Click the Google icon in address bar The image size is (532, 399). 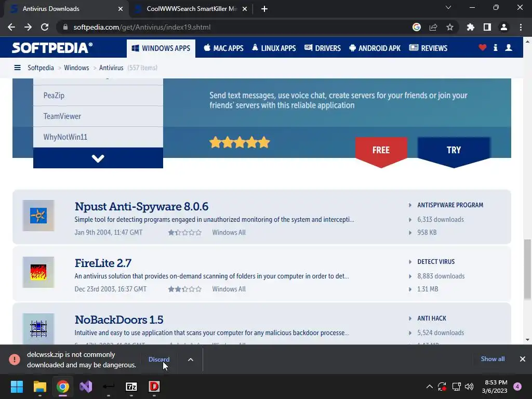(417, 27)
